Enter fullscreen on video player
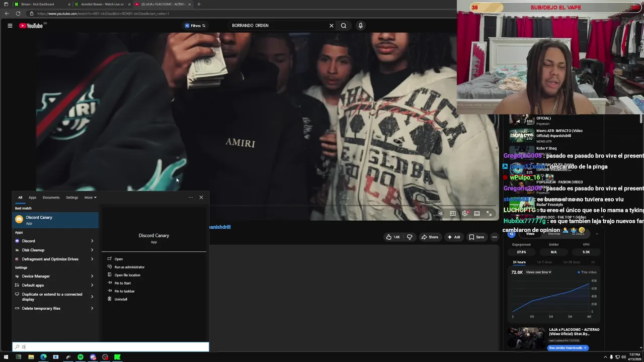Screen dimensions: 644x362 489,214
